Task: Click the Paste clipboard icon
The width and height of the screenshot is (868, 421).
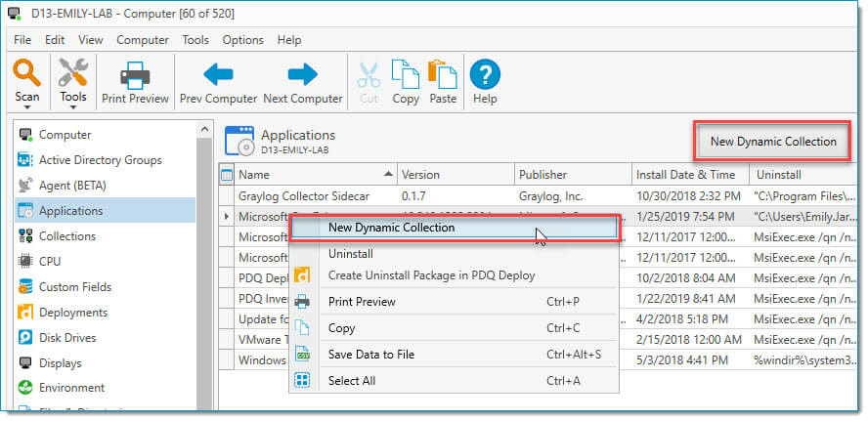Action: [x=442, y=74]
